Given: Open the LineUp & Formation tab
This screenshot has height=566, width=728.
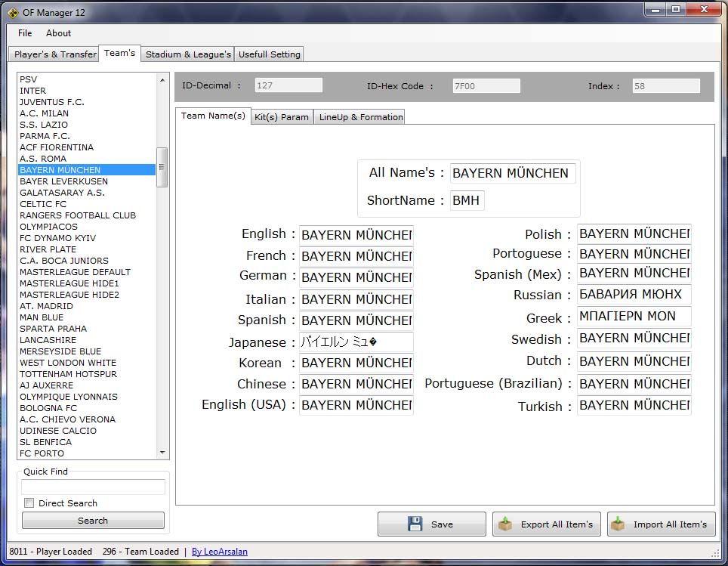Looking at the screenshot, I should (360, 117).
